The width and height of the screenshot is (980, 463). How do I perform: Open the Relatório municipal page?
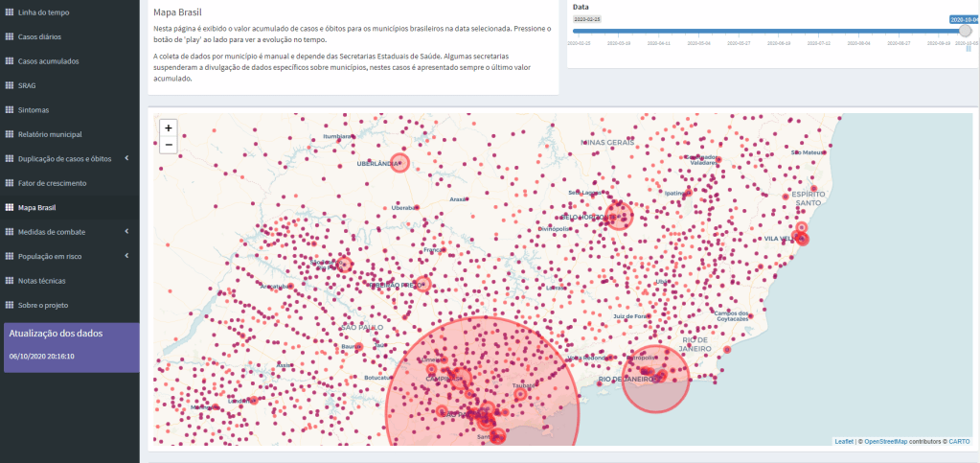coord(50,134)
